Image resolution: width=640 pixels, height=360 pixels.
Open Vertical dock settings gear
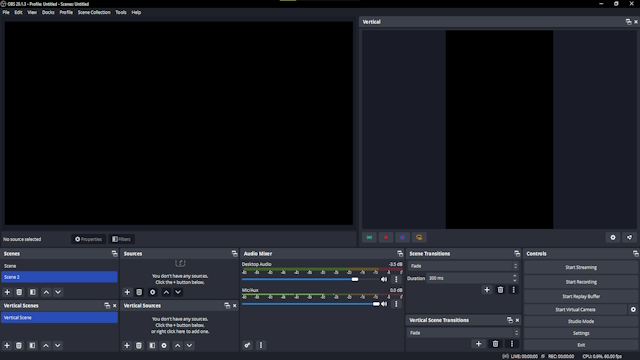(613, 238)
